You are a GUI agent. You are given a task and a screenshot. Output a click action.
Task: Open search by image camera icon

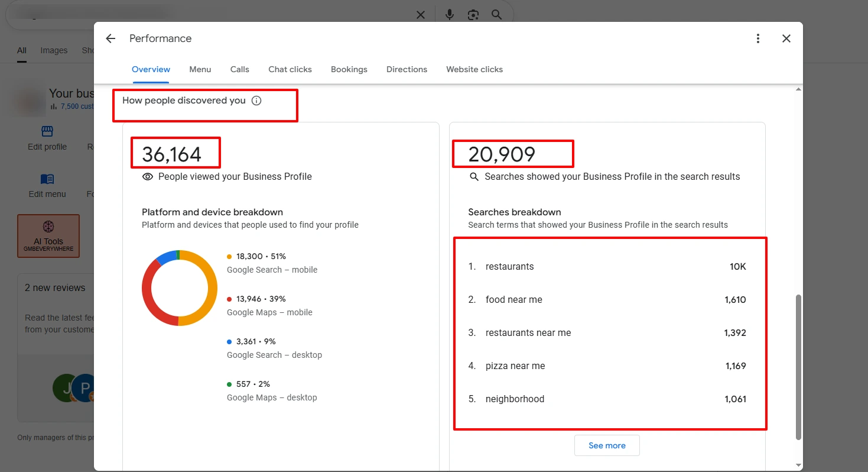473,15
